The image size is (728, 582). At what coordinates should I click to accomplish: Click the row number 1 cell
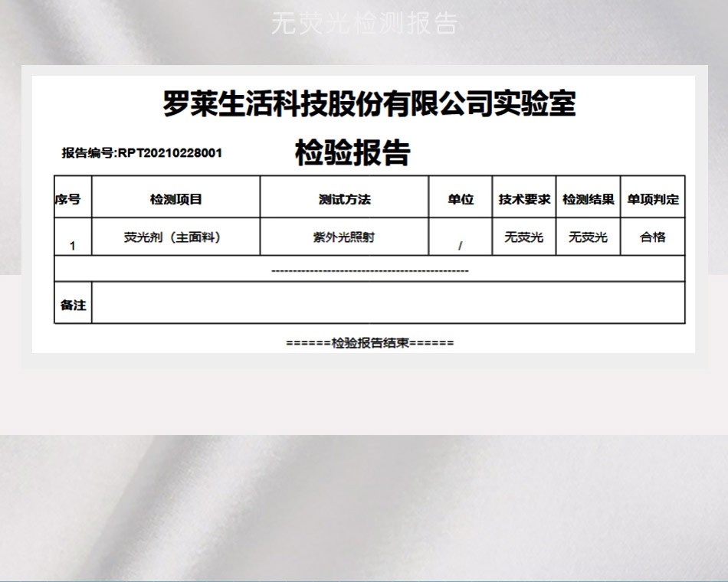point(73,237)
